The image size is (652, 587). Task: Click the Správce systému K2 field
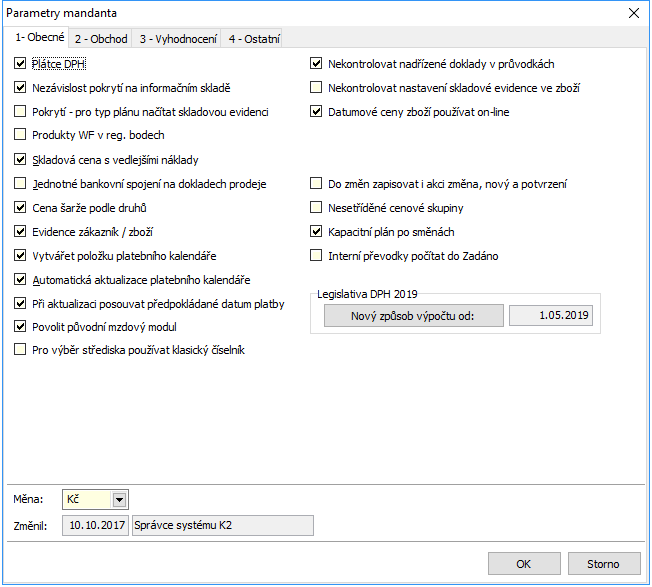tap(223, 525)
